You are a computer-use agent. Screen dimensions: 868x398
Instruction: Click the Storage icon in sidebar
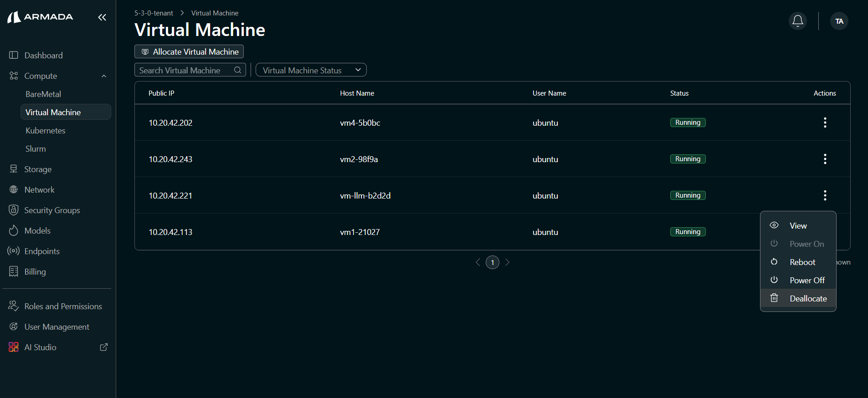(14, 169)
